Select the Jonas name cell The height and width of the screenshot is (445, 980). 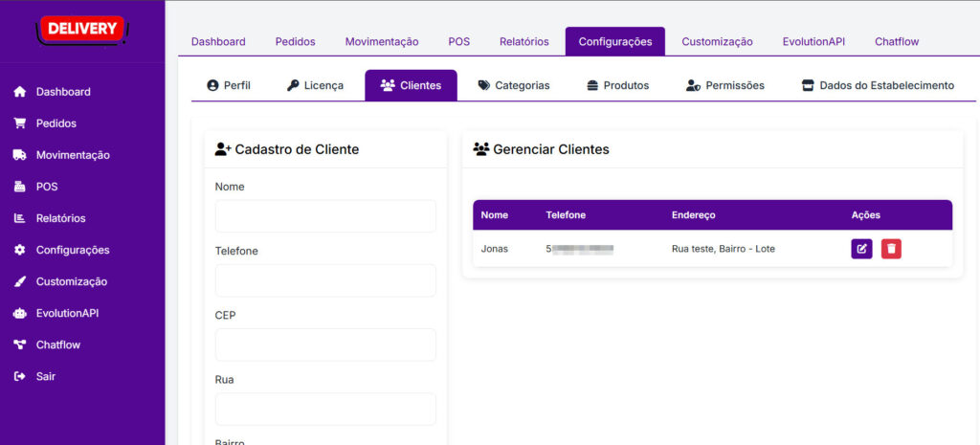pyautogui.click(x=495, y=249)
